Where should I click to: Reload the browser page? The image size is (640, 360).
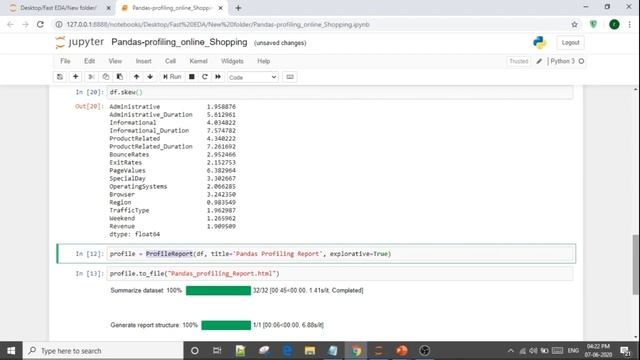coord(40,24)
